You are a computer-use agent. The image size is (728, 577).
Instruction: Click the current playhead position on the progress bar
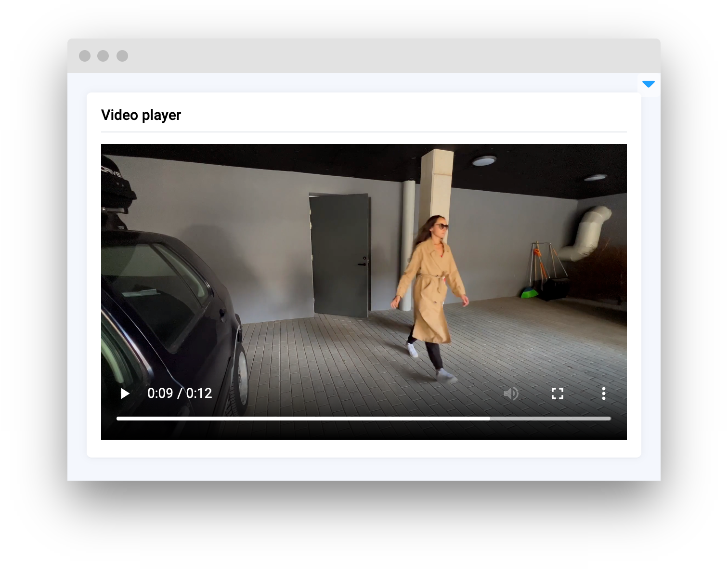pyautogui.click(x=490, y=419)
